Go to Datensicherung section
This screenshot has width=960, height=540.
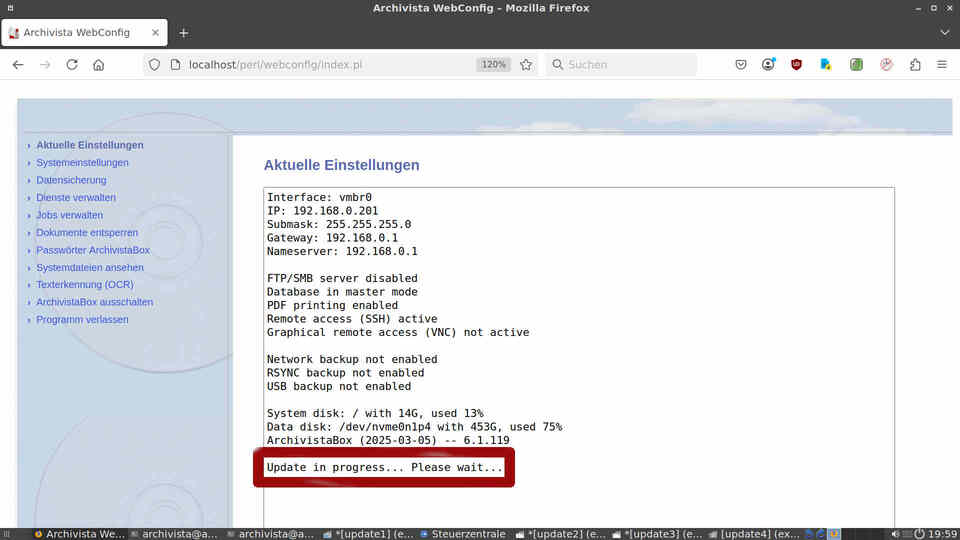click(71, 180)
